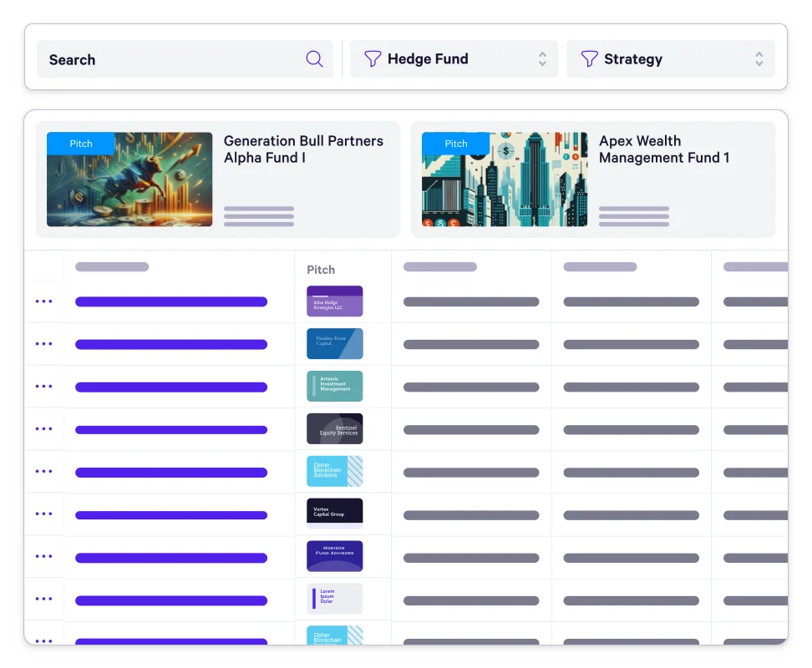
Task: Click the funnel icon beside Hedge Fund
Action: click(373, 59)
